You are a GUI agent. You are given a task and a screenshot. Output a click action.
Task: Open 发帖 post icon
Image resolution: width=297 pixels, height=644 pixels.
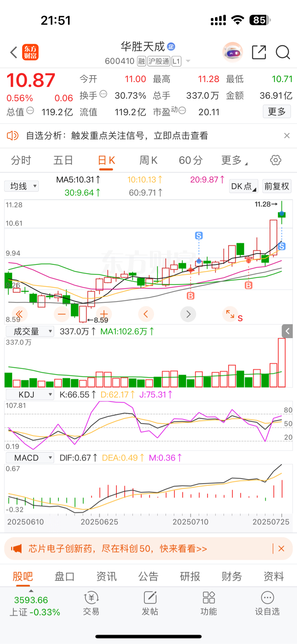150,603
